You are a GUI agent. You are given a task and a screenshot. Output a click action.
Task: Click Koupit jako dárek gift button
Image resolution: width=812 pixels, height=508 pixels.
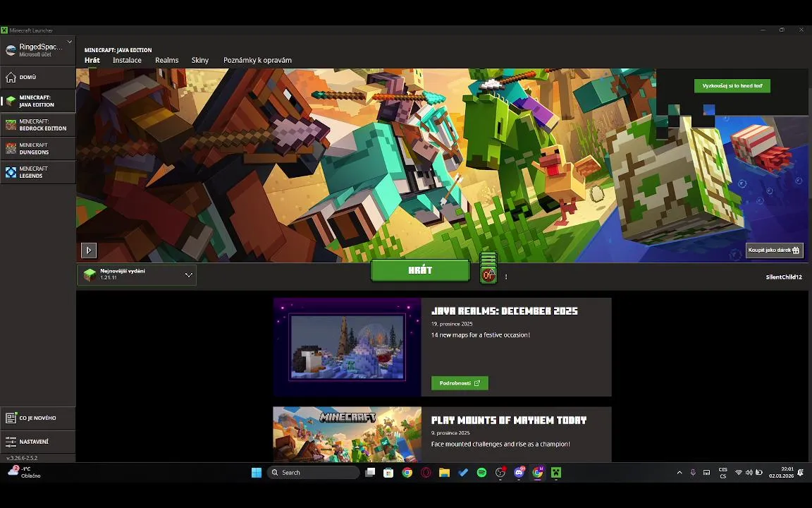[774, 250]
